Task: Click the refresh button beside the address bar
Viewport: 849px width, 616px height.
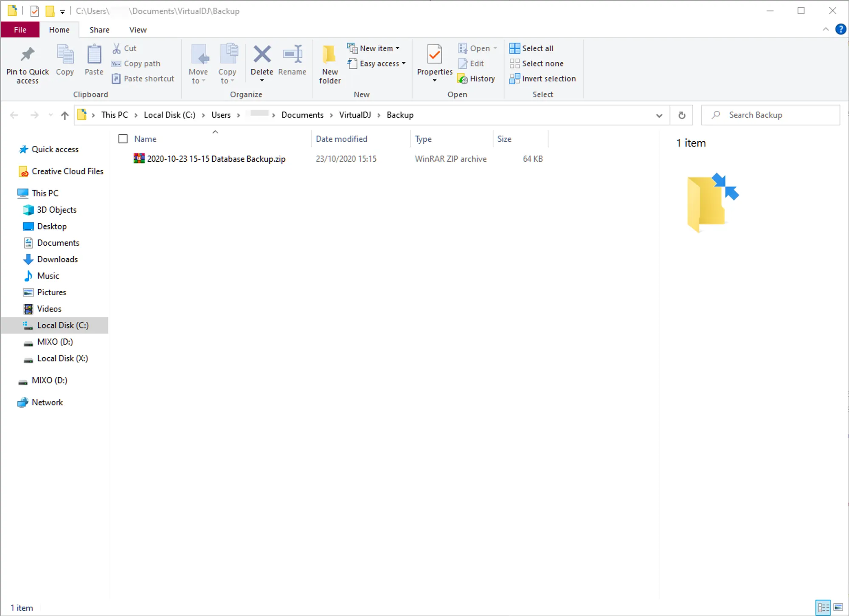Action: [682, 115]
